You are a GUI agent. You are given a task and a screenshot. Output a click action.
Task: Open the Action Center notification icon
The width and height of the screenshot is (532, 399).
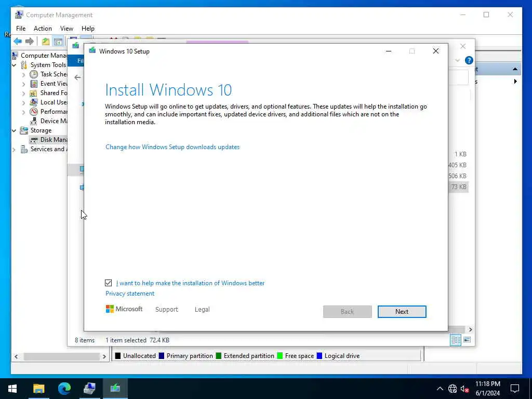pos(515,389)
